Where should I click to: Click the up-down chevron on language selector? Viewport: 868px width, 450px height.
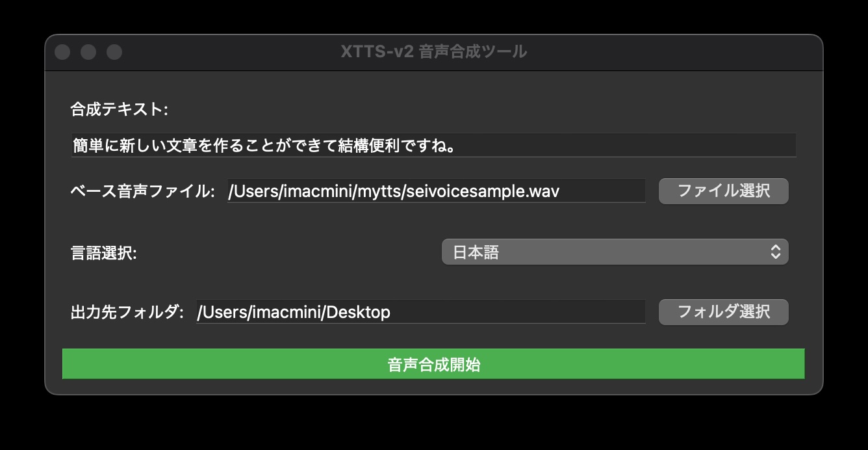click(775, 252)
